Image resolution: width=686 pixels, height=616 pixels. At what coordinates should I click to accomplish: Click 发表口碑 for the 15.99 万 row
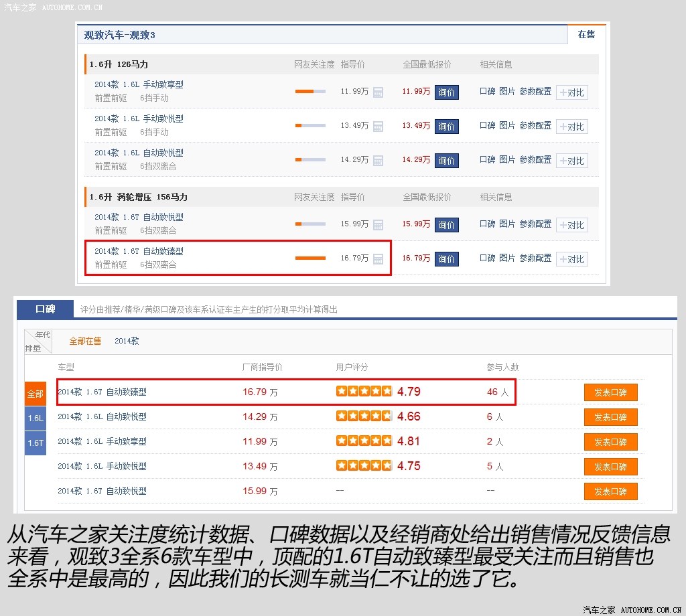611,491
